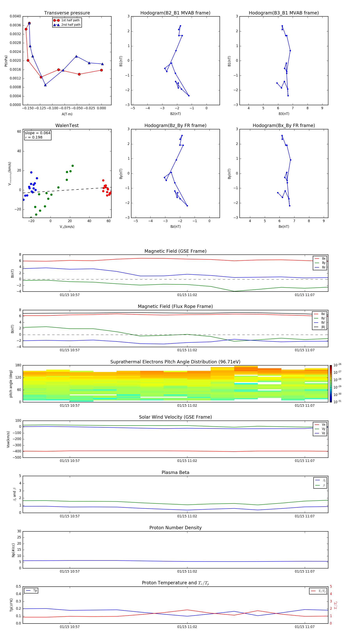351x644 pixels.
Task: Select the β entry in Plasma Beta legend
Action: point(320,485)
